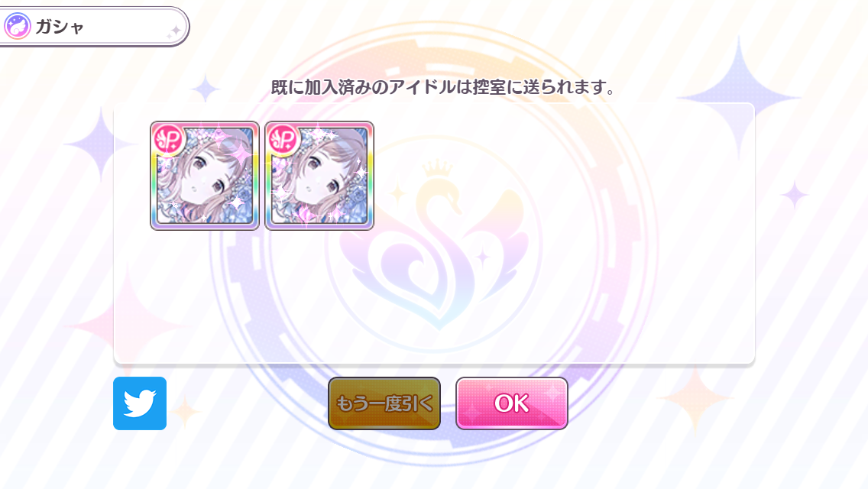Image resolution: width=868 pixels, height=489 pixels.
Task: Click the orange sparkle near bottom right
Action: coord(696,397)
